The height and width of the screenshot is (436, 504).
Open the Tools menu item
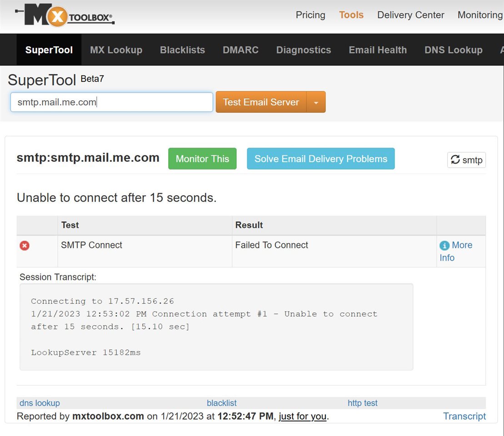click(351, 15)
